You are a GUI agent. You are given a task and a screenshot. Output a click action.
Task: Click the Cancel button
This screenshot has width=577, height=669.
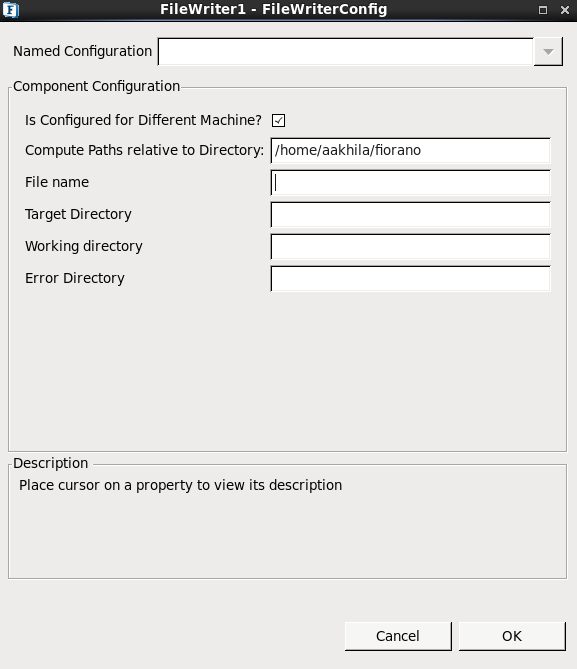398,636
